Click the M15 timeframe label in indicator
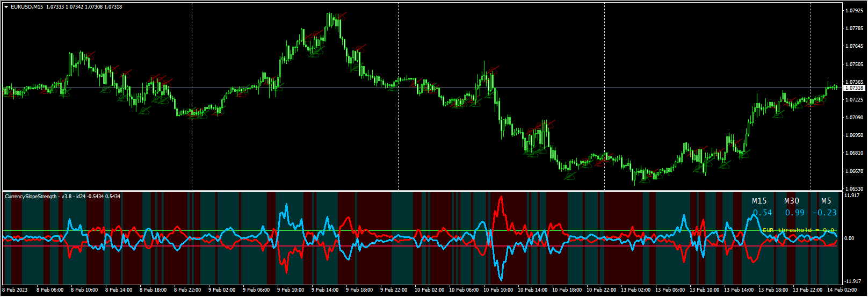This screenshot has width=868, height=297. [x=759, y=201]
